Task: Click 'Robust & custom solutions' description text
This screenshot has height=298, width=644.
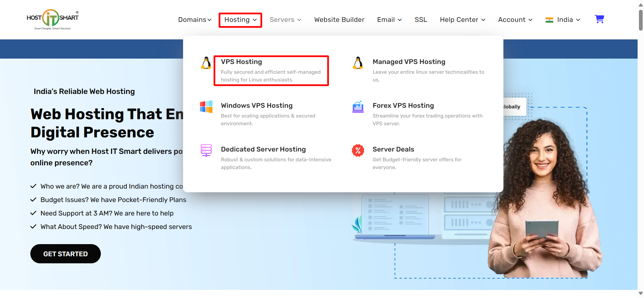Action: click(x=276, y=163)
